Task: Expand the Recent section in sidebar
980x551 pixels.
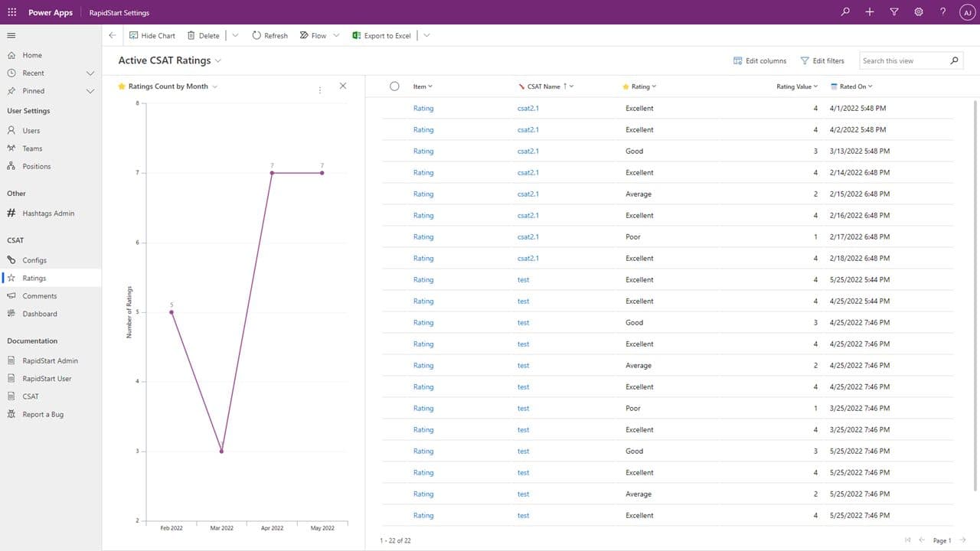Action: pyautogui.click(x=90, y=73)
